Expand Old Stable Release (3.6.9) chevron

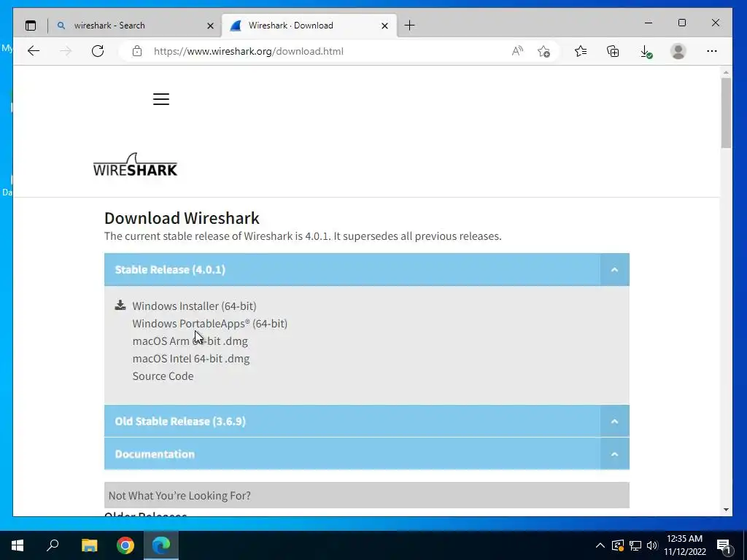coord(614,421)
